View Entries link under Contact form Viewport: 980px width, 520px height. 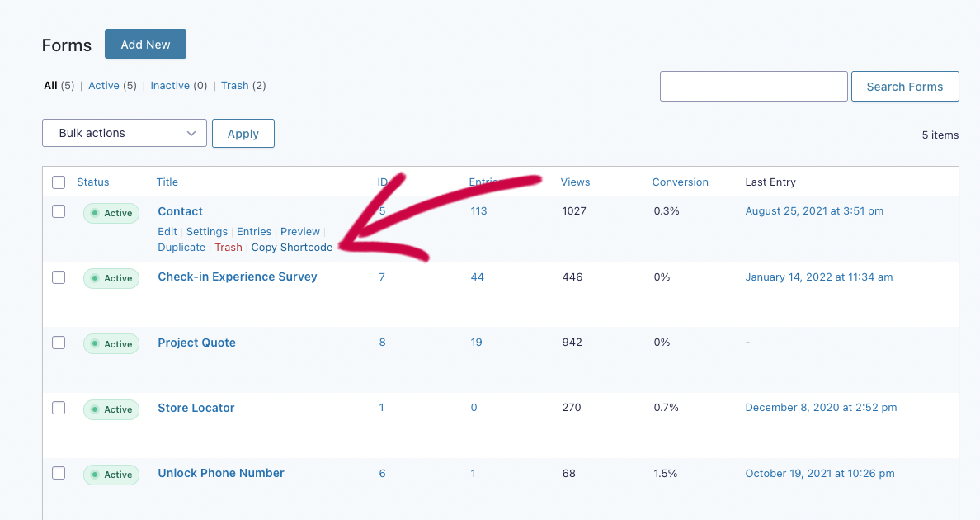pyautogui.click(x=254, y=231)
